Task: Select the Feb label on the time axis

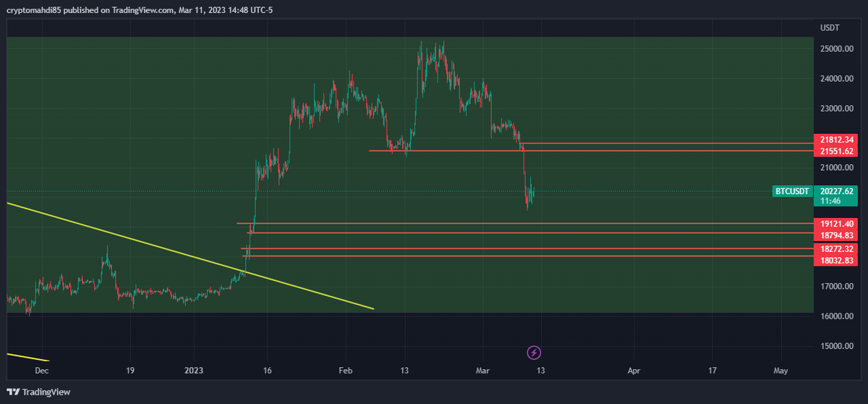Action: coord(345,370)
